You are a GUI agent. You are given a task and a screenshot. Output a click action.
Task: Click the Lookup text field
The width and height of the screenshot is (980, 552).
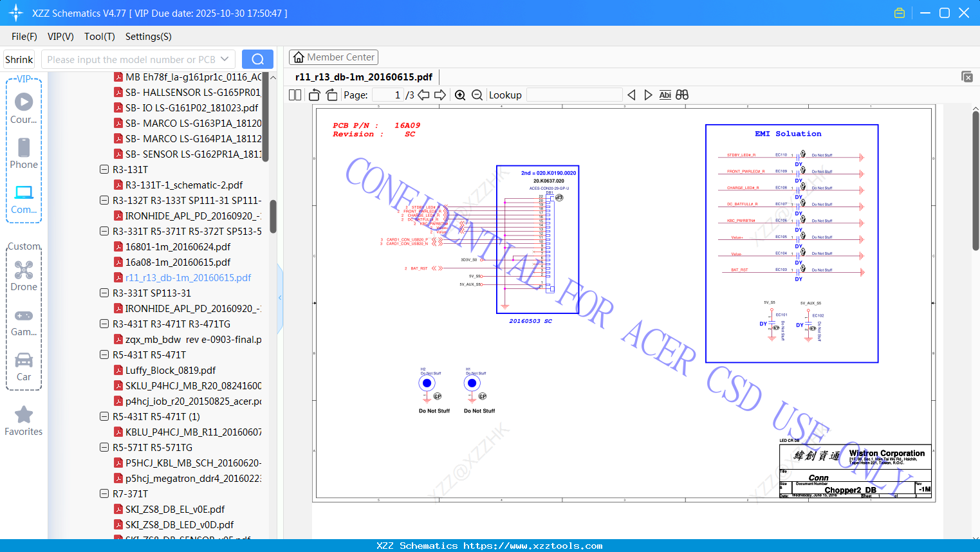click(x=575, y=95)
